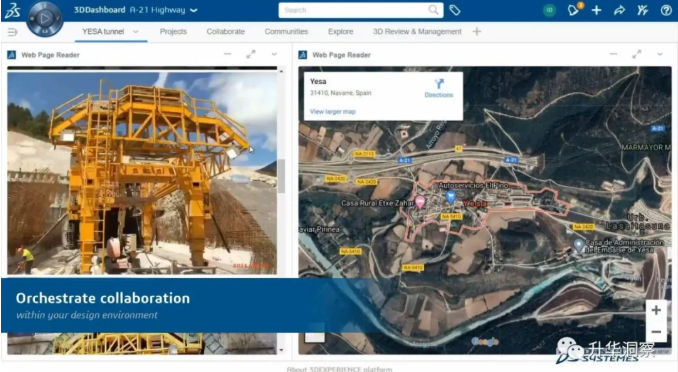Switch to the Explore tab
Image resolution: width=678 pixels, height=372 pixels.
(340, 32)
